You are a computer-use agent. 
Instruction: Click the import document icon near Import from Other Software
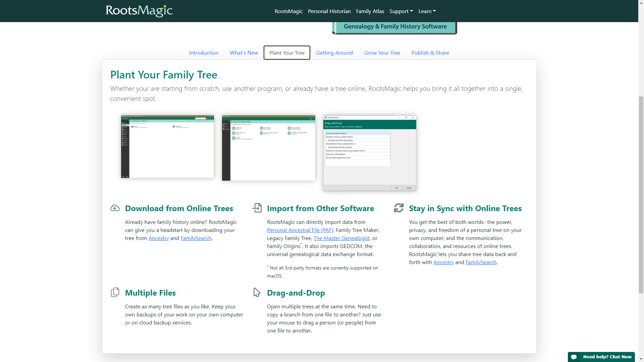click(x=257, y=208)
